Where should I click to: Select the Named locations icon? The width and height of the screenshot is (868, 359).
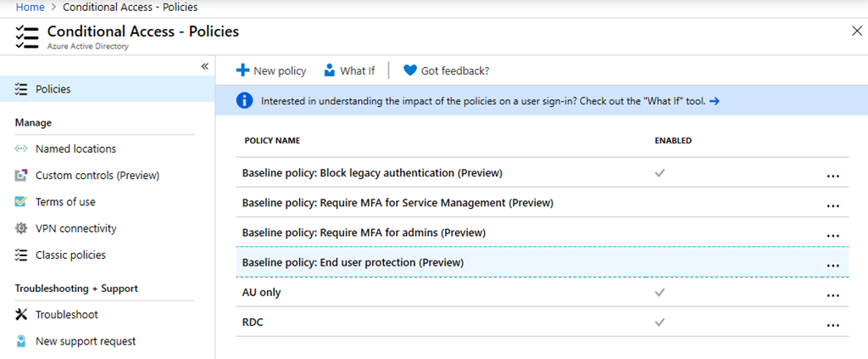[x=21, y=149]
